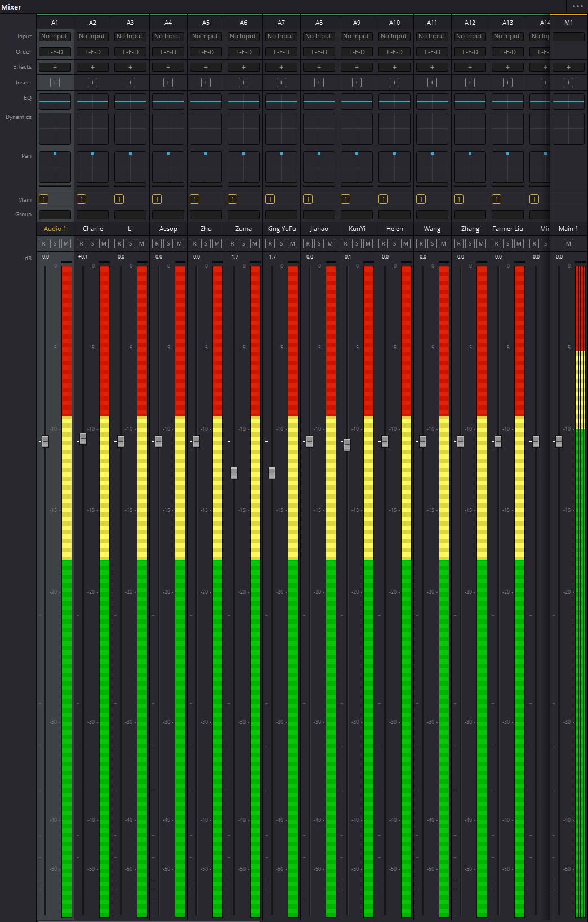
Task: Open Group selector for track A3
Action: pos(130,215)
